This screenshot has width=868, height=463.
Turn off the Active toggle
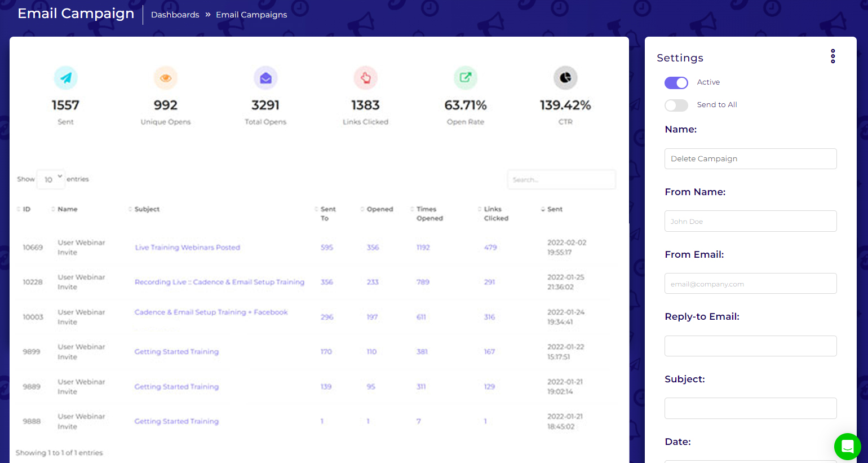676,83
